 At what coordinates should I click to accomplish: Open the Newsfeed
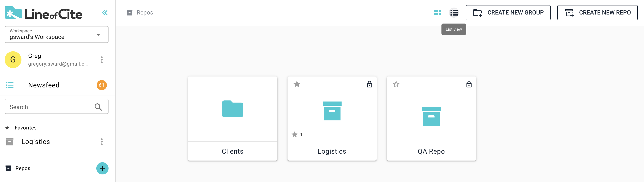pyautogui.click(x=44, y=85)
